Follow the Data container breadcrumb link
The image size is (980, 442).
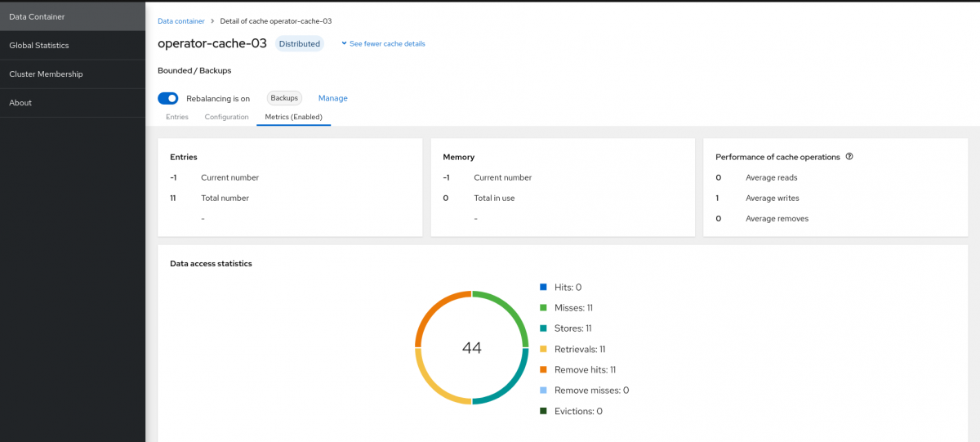180,20
